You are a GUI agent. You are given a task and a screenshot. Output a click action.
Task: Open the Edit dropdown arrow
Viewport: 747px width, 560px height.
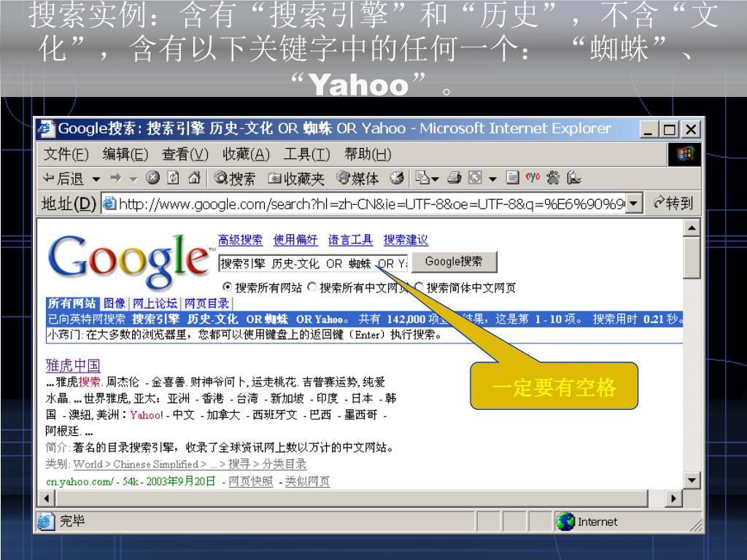tap(492, 179)
